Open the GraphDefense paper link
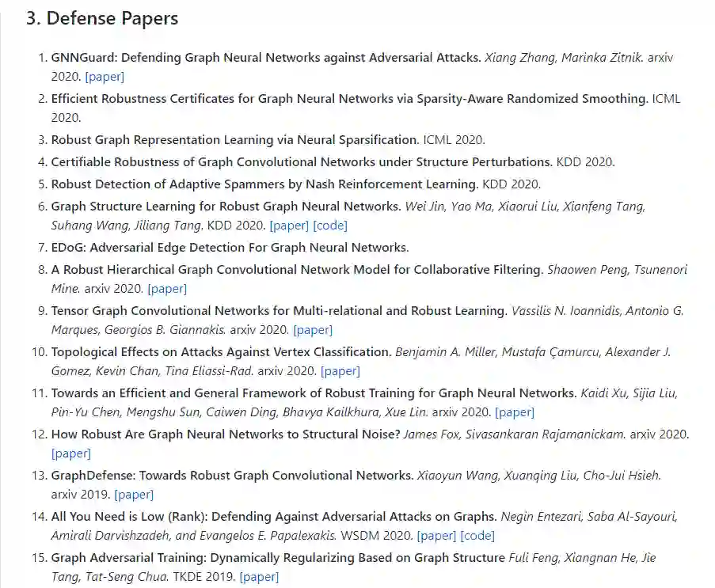 [x=134, y=495]
